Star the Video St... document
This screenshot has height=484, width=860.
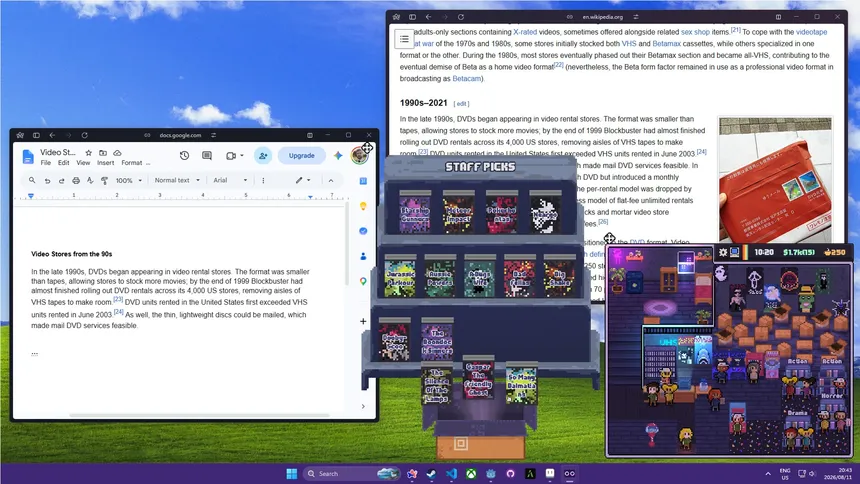pos(88,153)
